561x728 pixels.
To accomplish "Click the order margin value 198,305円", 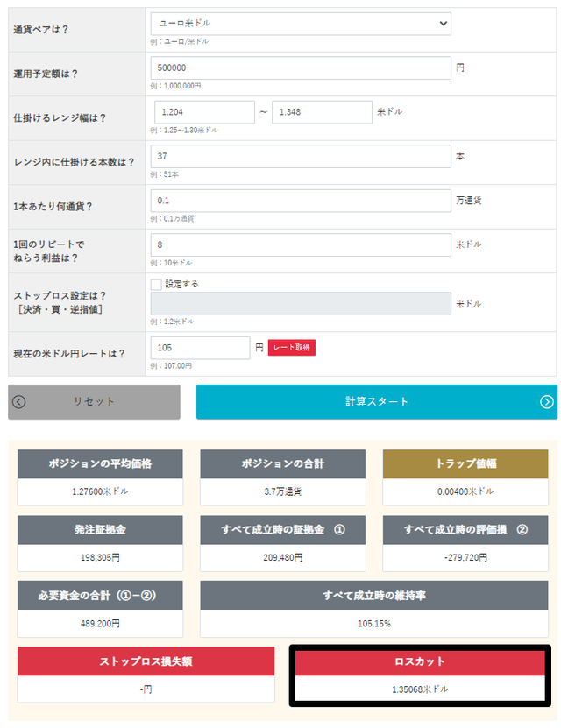I will coord(100,557).
